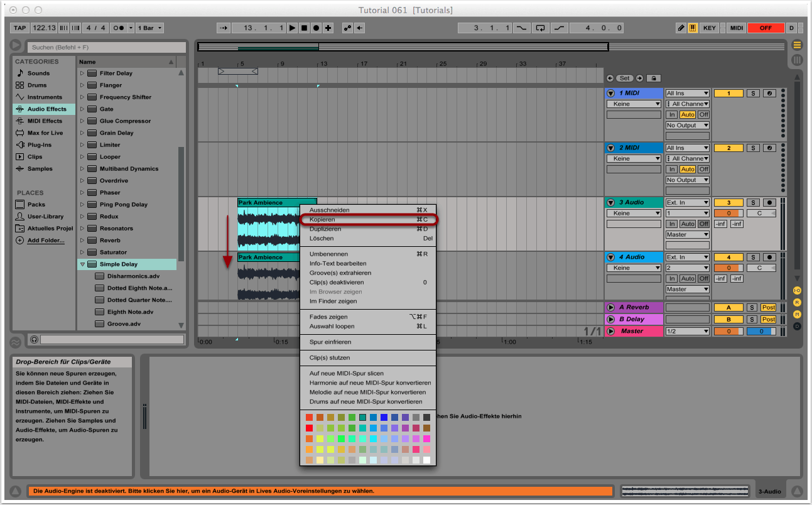The width and height of the screenshot is (812, 505).
Task: Open the All Ins input dropdown on 1 MIDI
Action: pyautogui.click(x=688, y=94)
